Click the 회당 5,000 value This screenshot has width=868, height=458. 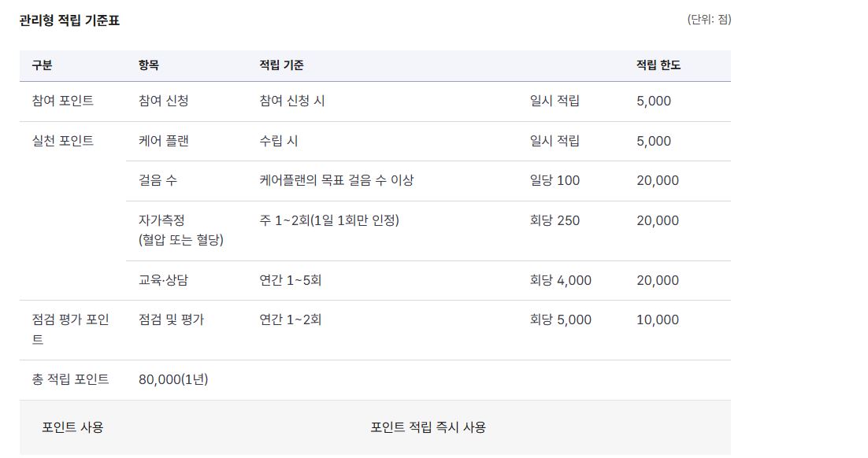560,319
